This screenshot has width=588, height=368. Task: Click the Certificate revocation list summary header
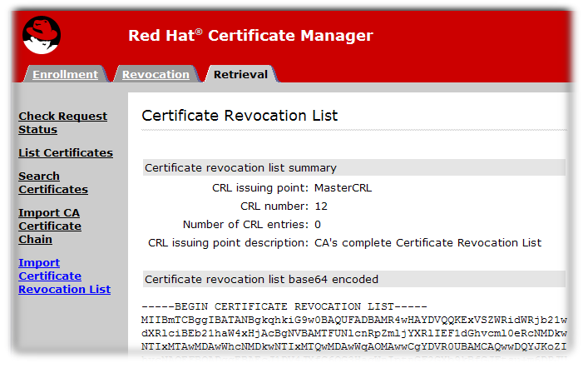point(240,168)
